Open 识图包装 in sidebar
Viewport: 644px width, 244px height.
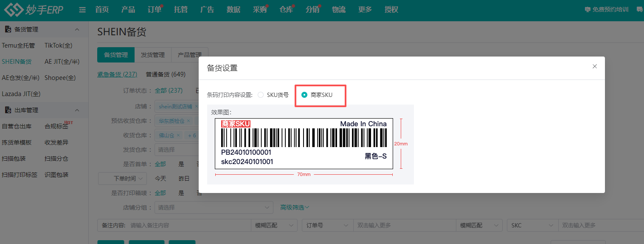click(56, 175)
